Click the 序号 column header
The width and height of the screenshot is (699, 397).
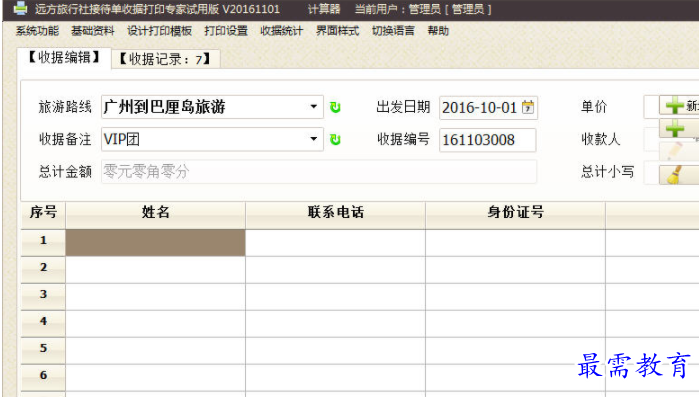pos(43,215)
